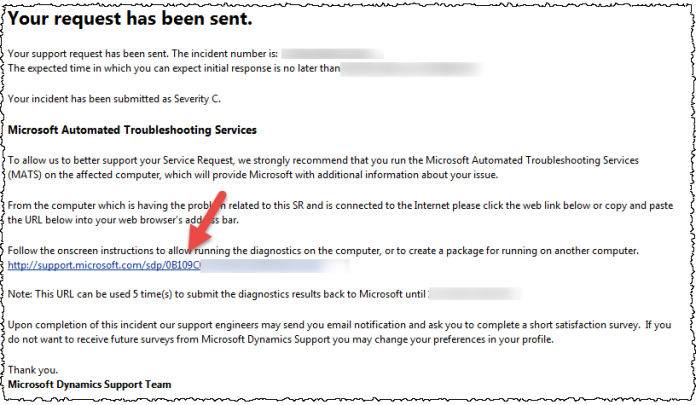This screenshot has width=696, height=405.
Task: Select the "Follow the onscreen instructions" sentence
Action: tap(323, 250)
